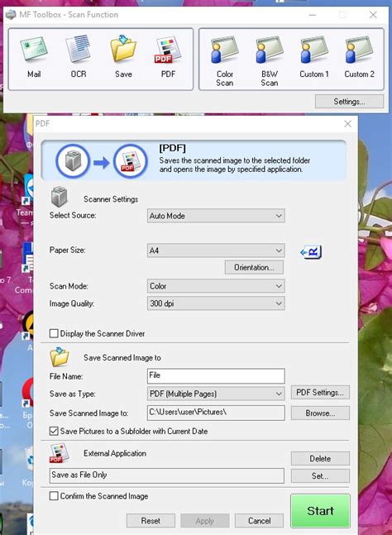Minimize the MF Toolbox window
This screenshot has width=392, height=535.
(312, 15)
